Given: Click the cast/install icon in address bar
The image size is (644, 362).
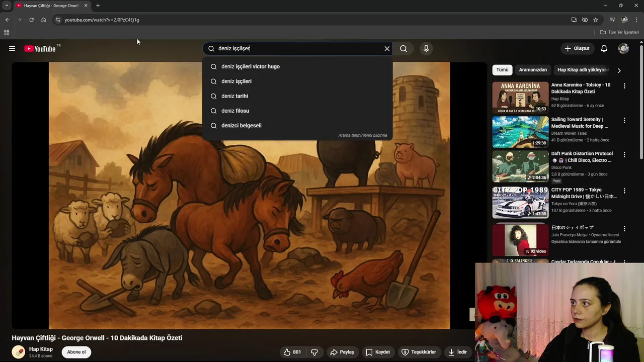Looking at the screenshot, I should [574, 20].
